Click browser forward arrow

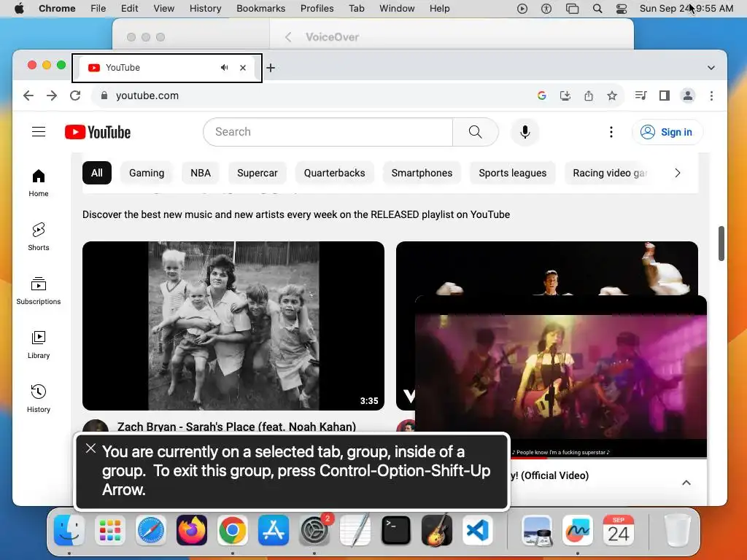click(52, 96)
